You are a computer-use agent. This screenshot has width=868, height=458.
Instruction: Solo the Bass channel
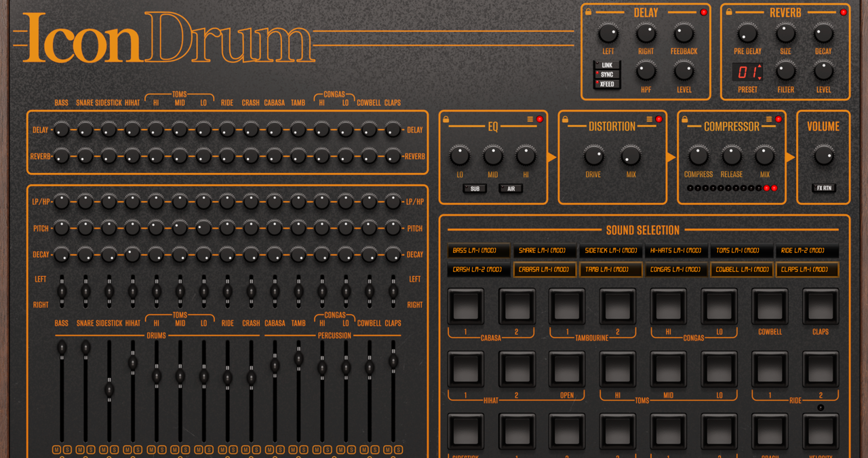66,450
